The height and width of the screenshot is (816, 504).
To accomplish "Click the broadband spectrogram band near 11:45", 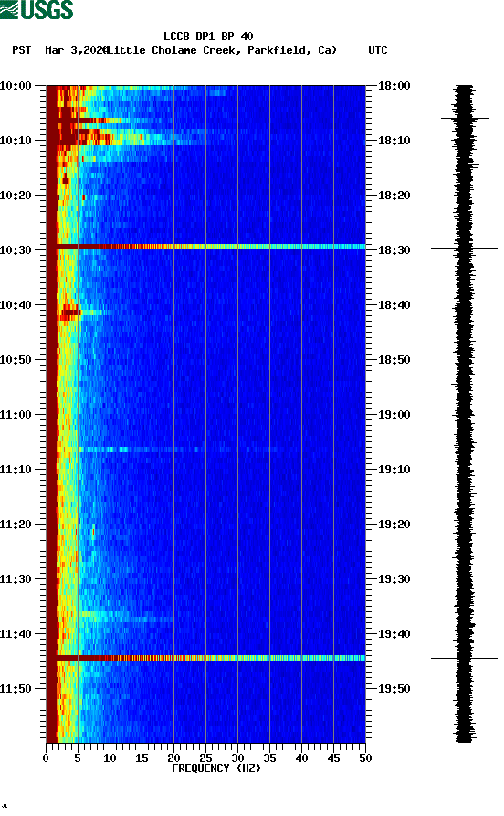I will pos(205,658).
